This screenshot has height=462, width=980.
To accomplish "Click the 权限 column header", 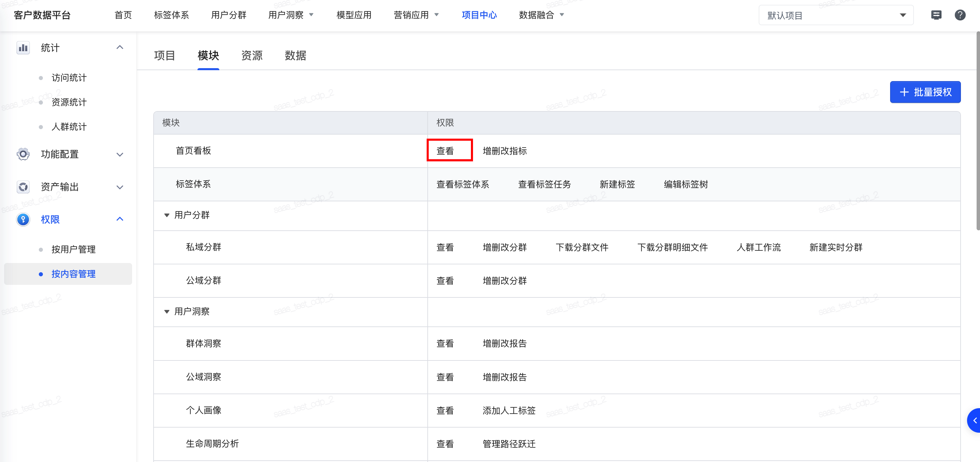I will pos(445,123).
